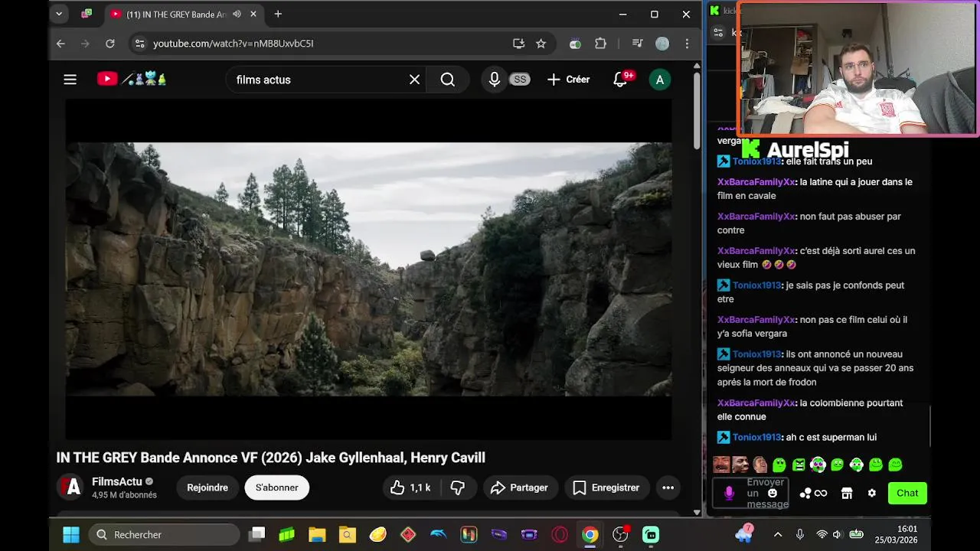Click the IN THE GREY video title
Image resolution: width=980 pixels, height=551 pixels.
(x=270, y=458)
